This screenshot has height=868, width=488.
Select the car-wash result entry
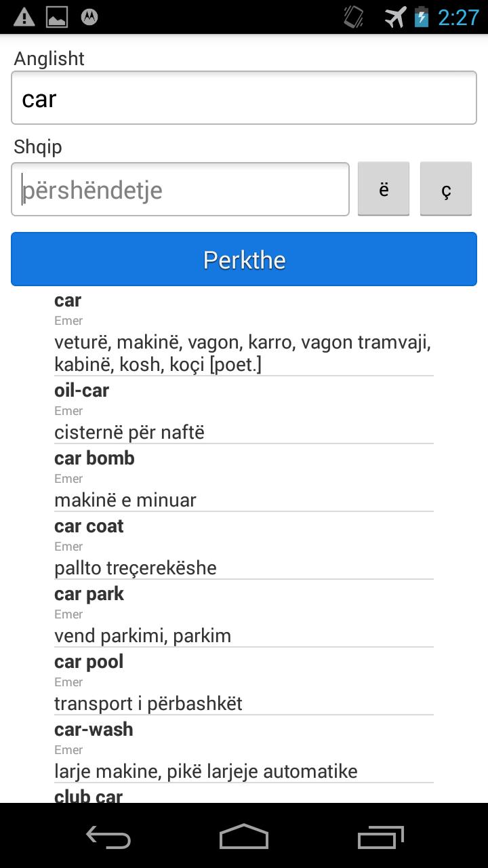(244, 750)
